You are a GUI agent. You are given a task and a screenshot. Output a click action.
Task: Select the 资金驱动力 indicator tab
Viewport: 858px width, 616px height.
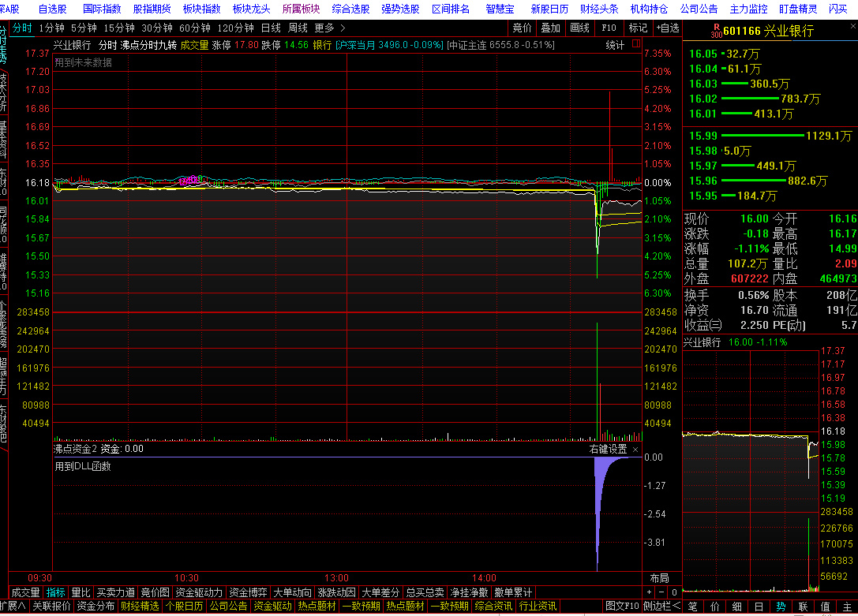click(x=199, y=592)
